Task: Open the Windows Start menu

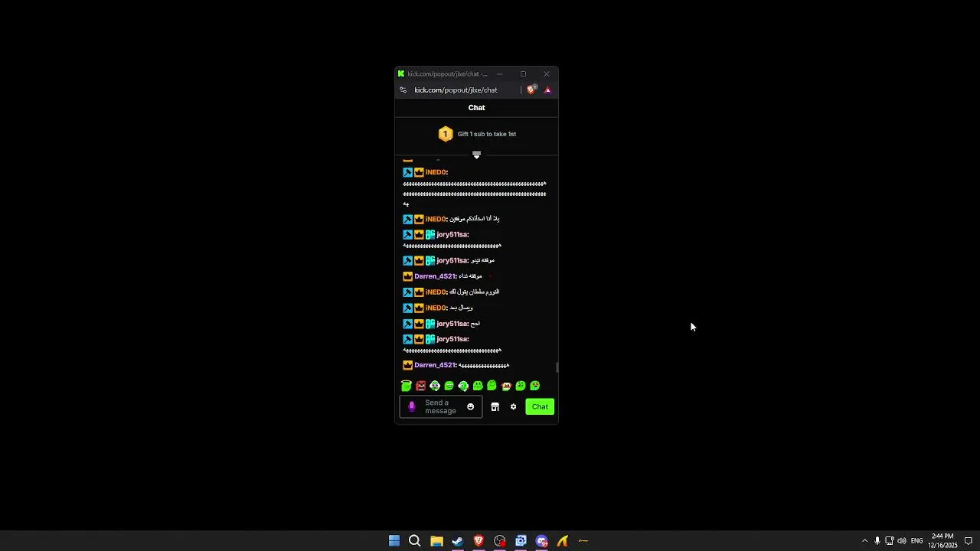Action: [x=394, y=541]
